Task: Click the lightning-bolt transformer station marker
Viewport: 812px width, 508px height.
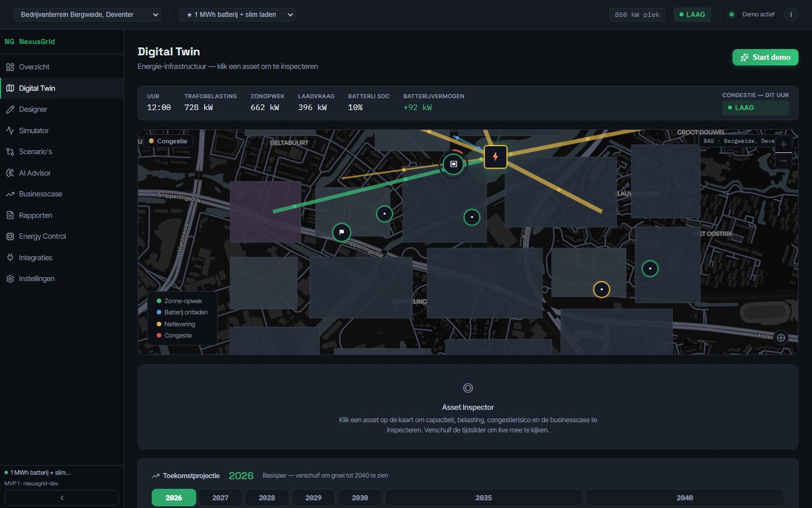Action: pyautogui.click(x=495, y=157)
